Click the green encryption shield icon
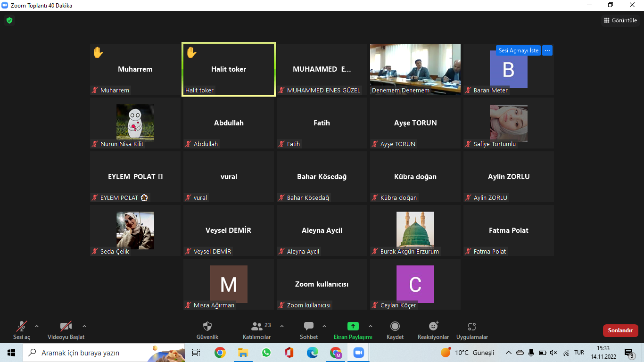The width and height of the screenshot is (644, 362). (x=9, y=20)
